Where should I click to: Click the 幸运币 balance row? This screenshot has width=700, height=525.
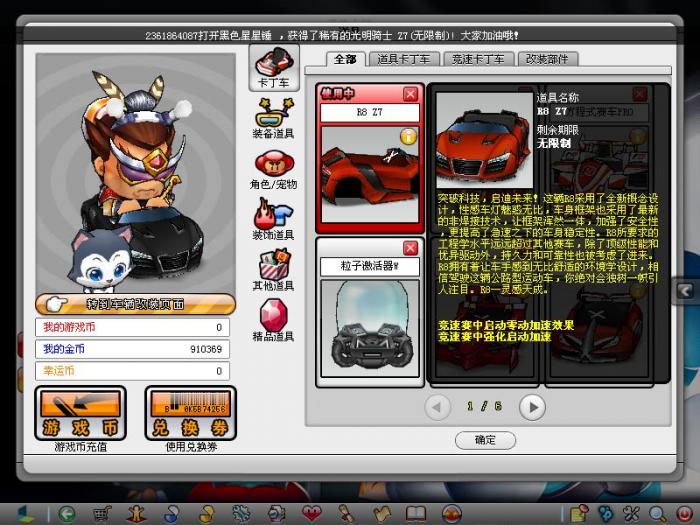(x=132, y=371)
